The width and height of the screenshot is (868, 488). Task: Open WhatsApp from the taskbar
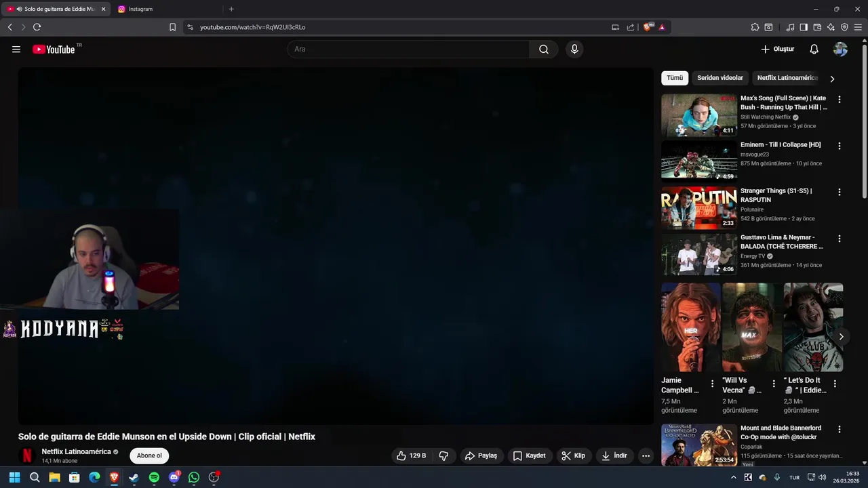194,477
